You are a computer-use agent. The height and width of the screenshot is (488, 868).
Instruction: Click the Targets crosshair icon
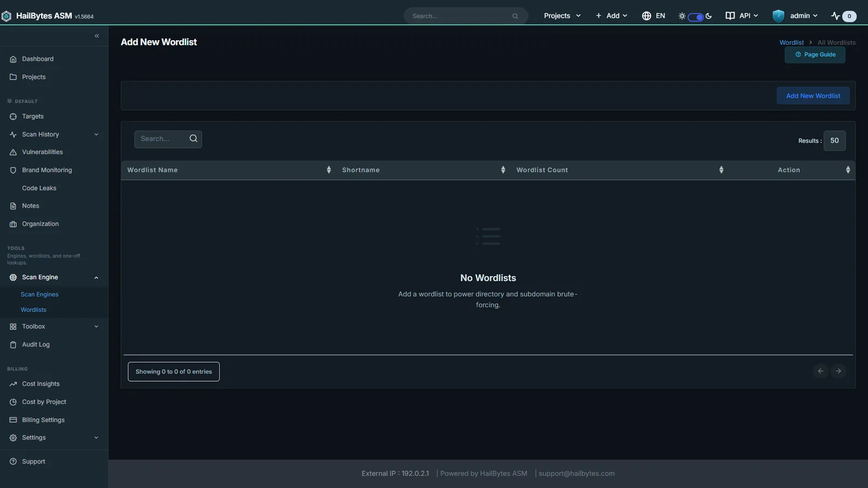13,117
